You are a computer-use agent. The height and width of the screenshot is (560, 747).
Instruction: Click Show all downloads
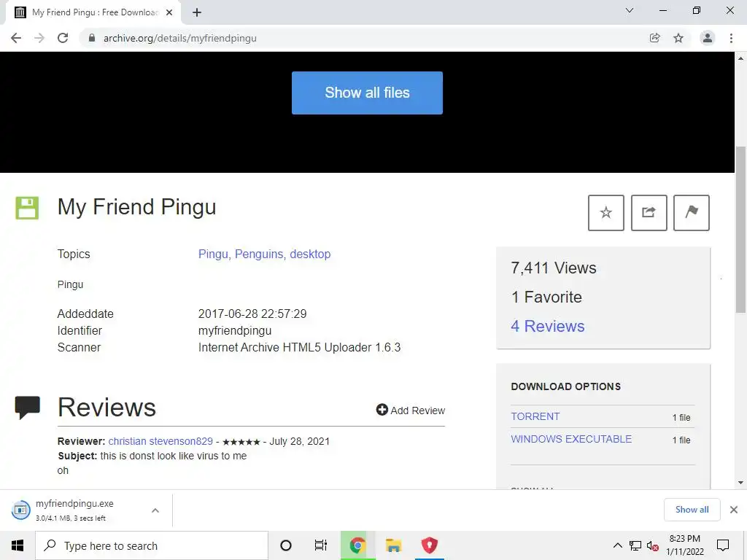[692, 510]
